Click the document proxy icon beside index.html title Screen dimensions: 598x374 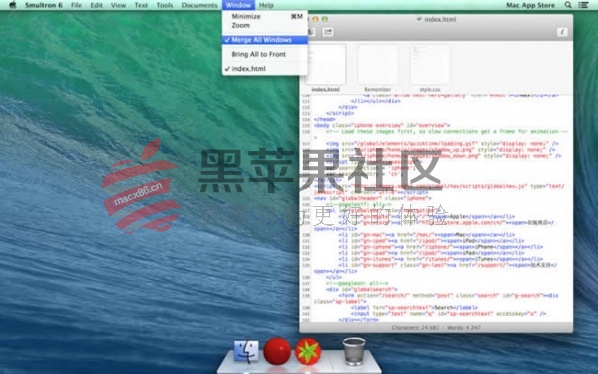pyautogui.click(x=419, y=19)
